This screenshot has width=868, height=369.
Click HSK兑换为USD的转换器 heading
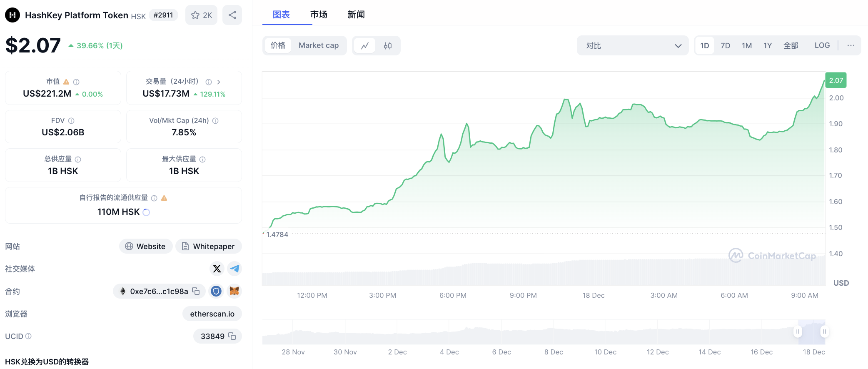pyautogui.click(x=47, y=362)
